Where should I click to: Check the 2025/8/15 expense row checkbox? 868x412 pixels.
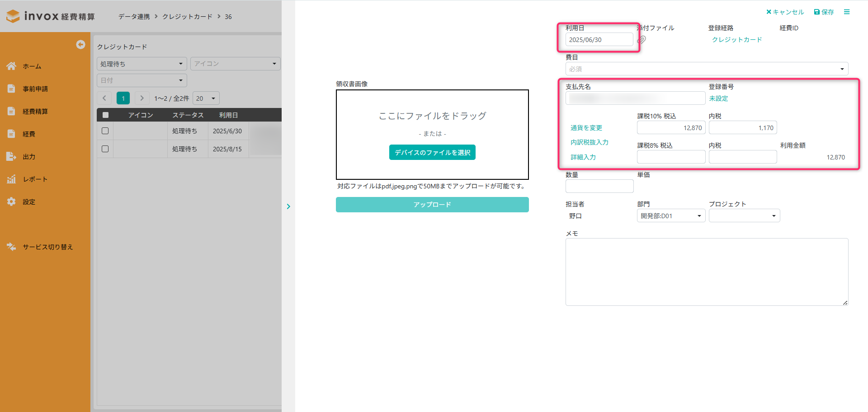click(105, 149)
